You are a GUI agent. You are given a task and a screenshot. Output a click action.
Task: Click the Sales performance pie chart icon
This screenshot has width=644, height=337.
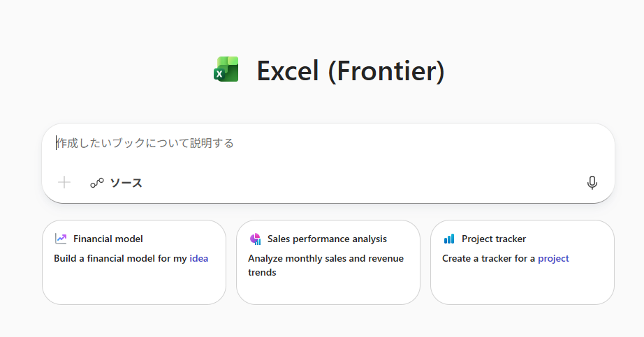[255, 239]
